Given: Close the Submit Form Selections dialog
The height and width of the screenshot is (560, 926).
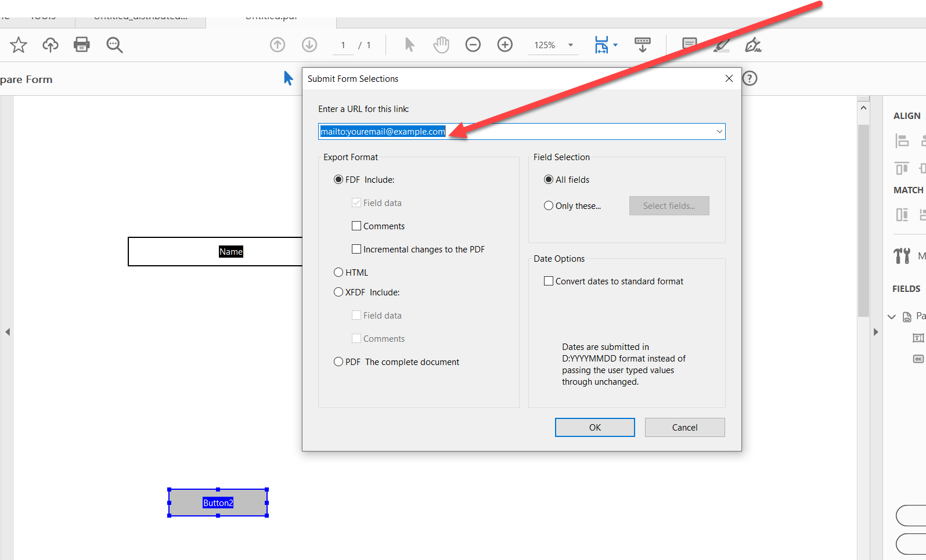Looking at the screenshot, I should coord(729,78).
